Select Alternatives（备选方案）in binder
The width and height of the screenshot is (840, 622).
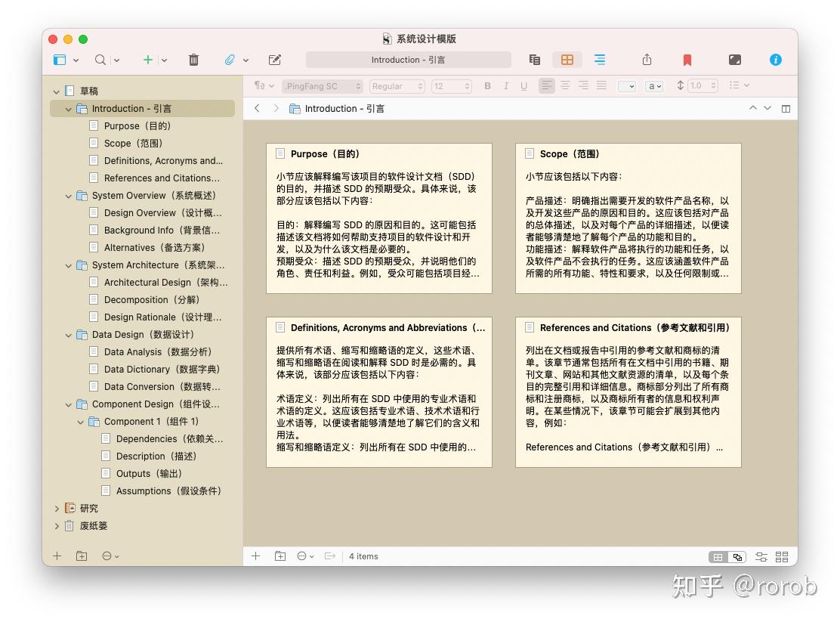154,248
